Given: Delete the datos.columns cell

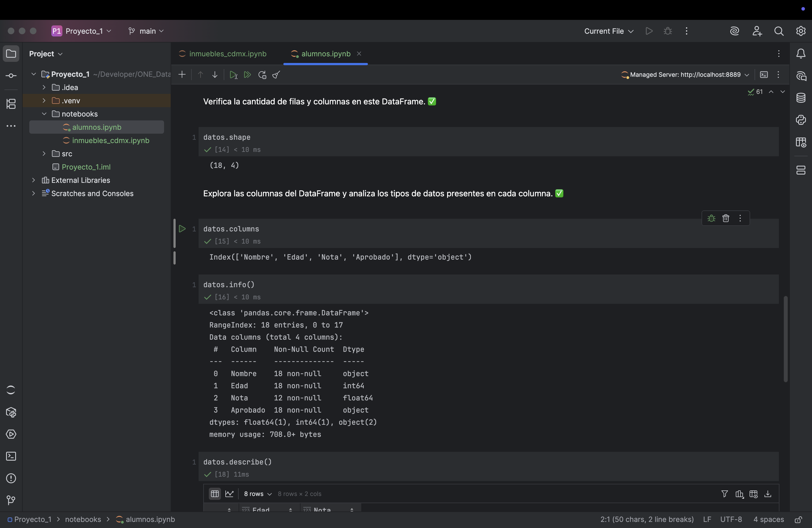Looking at the screenshot, I should (x=726, y=218).
